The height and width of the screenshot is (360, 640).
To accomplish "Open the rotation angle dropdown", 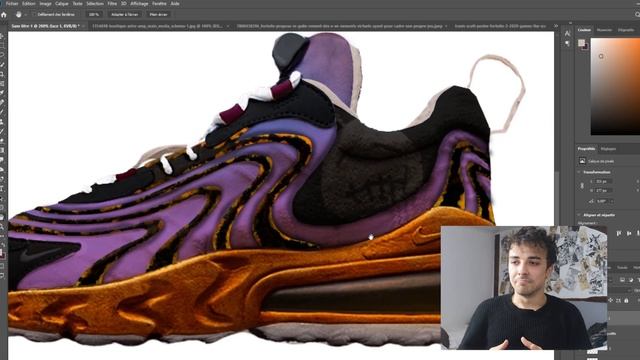I will (612, 201).
